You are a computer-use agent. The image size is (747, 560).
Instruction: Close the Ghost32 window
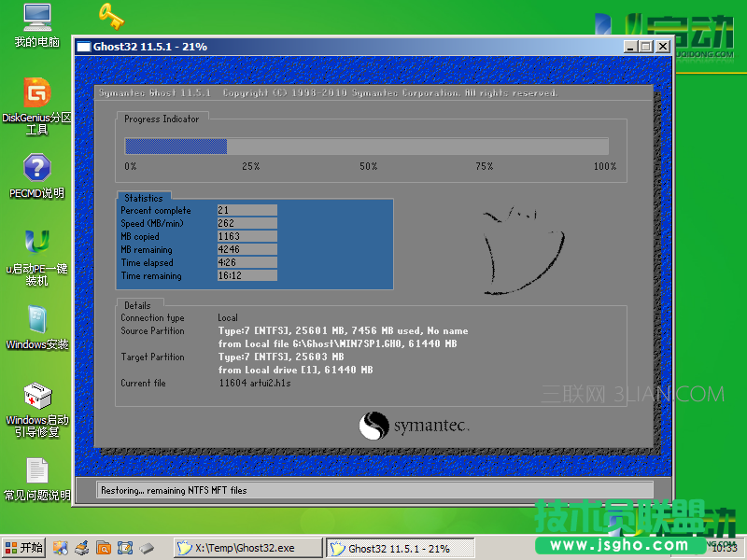663,46
